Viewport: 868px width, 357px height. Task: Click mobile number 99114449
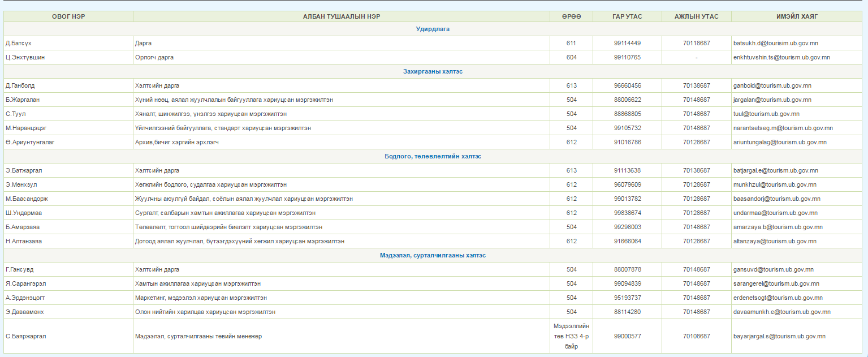[x=627, y=43]
